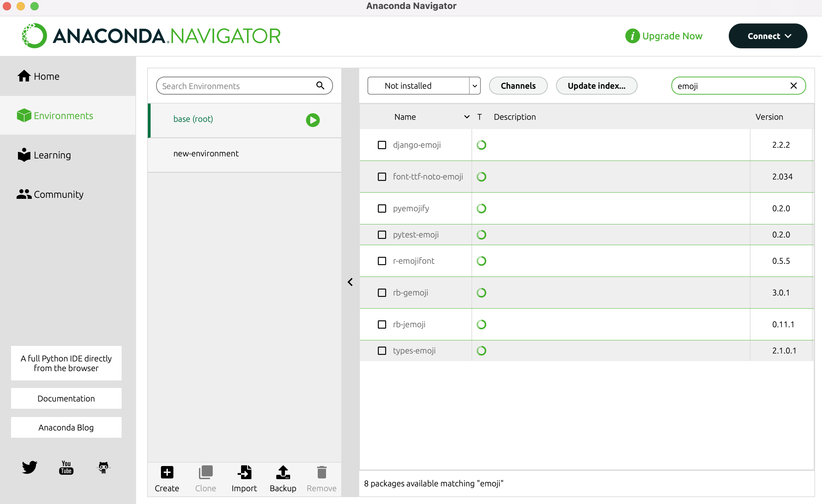Click version 3.0.1 of rb-gemoji

pyautogui.click(x=781, y=293)
